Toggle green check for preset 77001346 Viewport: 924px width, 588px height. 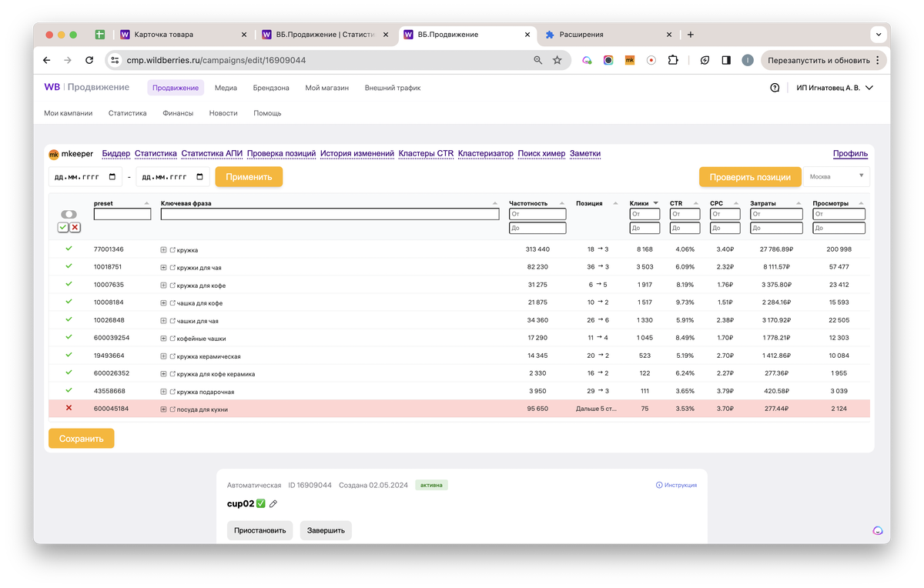point(69,249)
